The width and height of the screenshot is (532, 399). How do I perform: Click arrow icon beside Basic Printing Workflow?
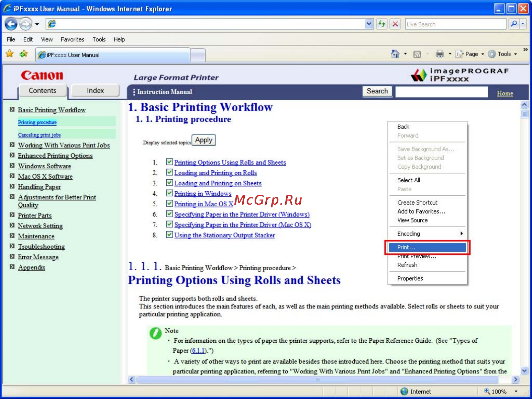click(x=12, y=110)
